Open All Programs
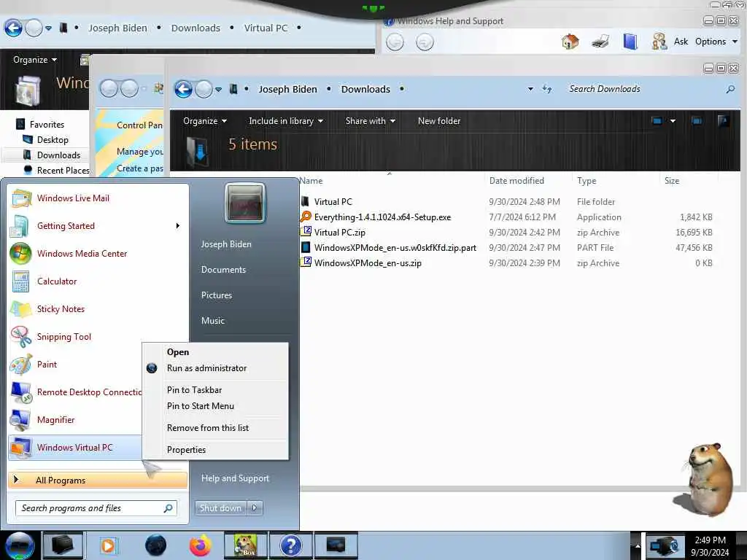 (x=98, y=480)
